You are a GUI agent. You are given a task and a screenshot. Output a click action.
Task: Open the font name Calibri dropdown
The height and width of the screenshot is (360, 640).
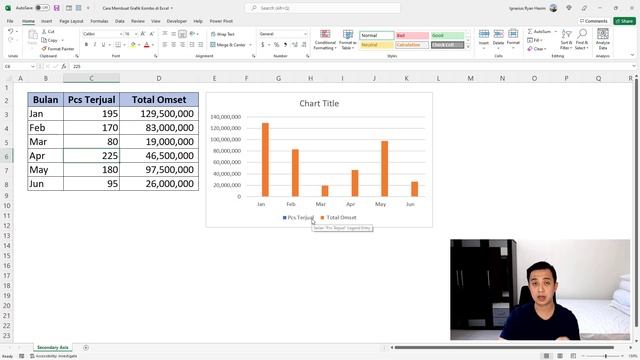coord(121,34)
